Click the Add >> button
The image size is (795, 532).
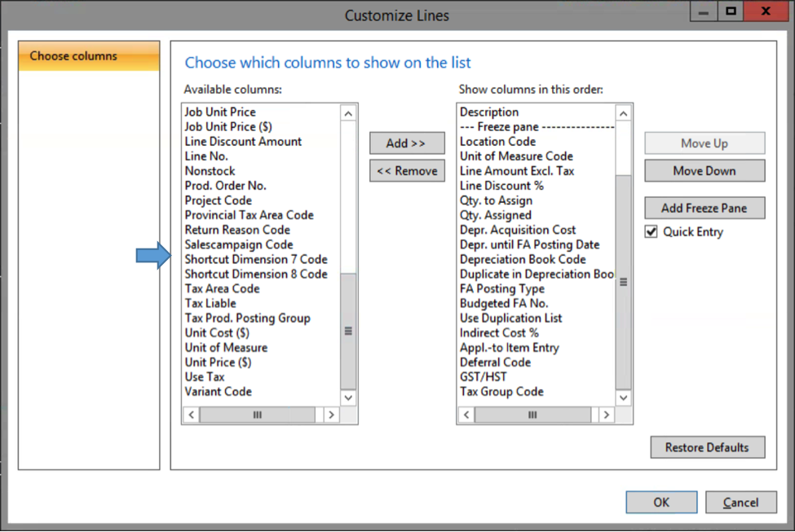(407, 143)
